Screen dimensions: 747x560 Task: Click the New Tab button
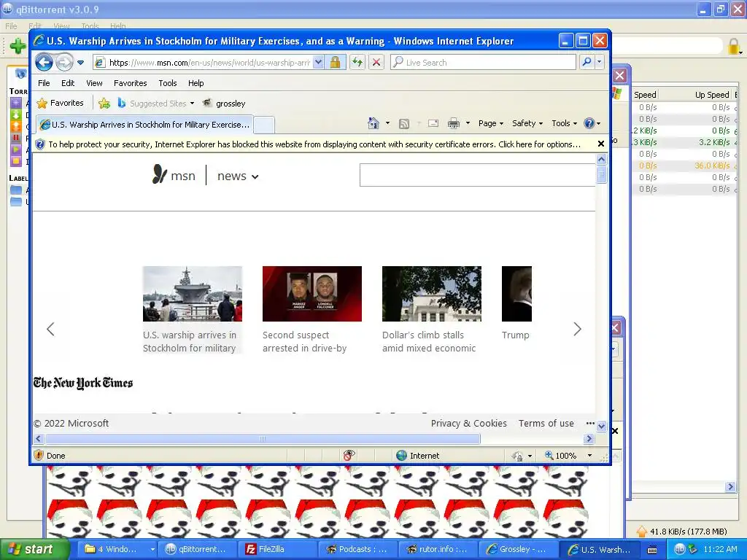tap(263, 125)
